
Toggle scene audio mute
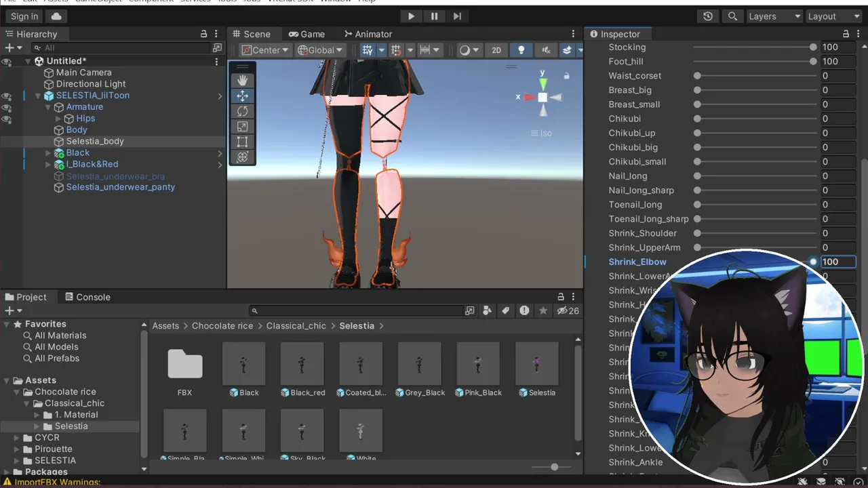[545, 50]
